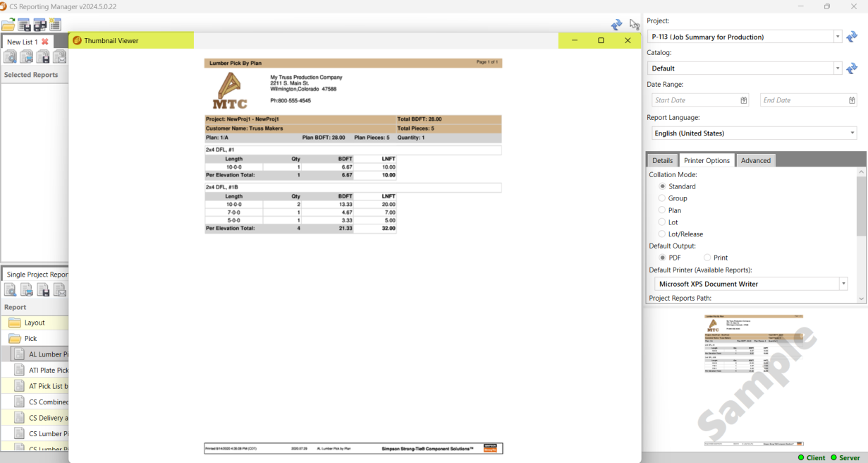Refresh the Project list with blue arrows
Screen dimensions: 868x463
tap(852, 37)
